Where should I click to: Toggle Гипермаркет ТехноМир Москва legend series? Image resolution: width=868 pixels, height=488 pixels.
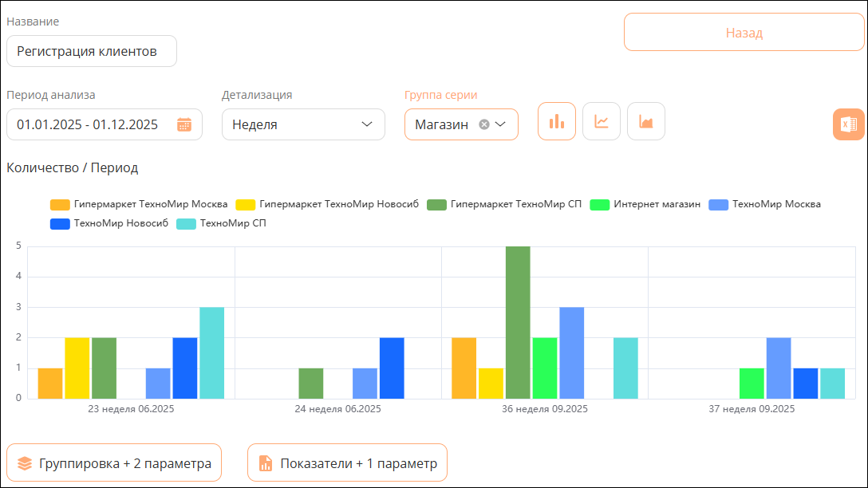click(x=139, y=204)
